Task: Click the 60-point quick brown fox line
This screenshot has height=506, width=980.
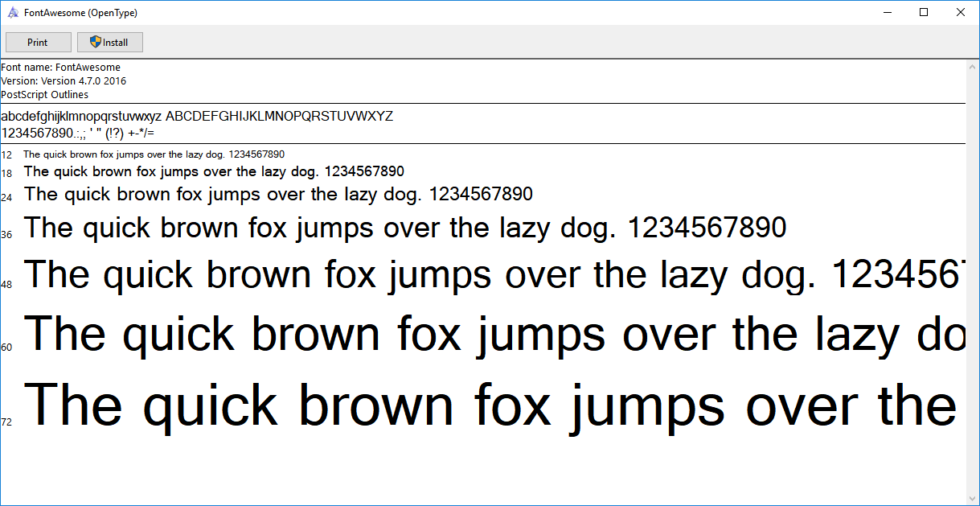Action: pos(482,333)
